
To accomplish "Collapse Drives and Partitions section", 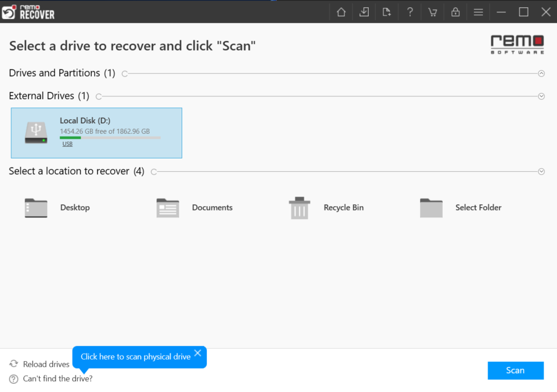I will coord(541,73).
